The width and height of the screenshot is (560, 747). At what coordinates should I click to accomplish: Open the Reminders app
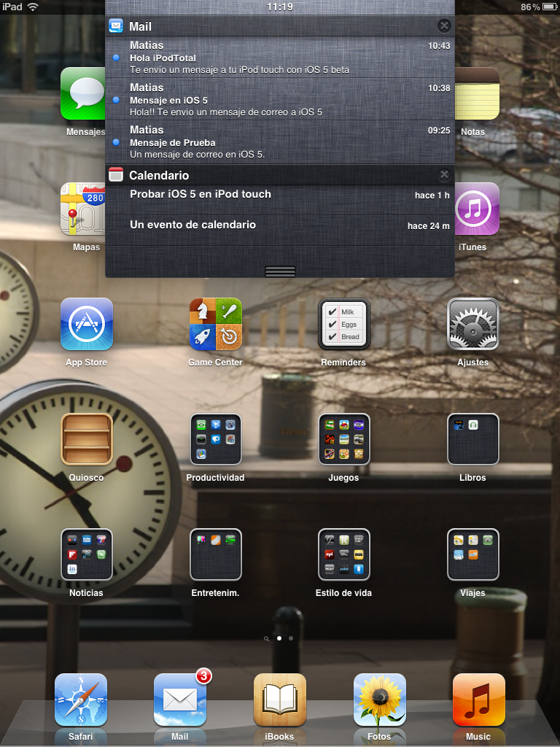pos(344,324)
